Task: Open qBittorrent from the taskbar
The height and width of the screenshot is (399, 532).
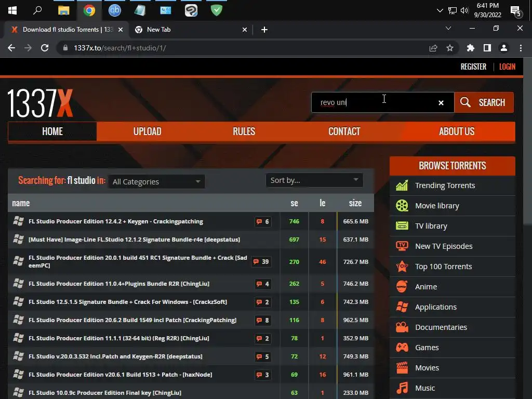Action: click(x=115, y=10)
